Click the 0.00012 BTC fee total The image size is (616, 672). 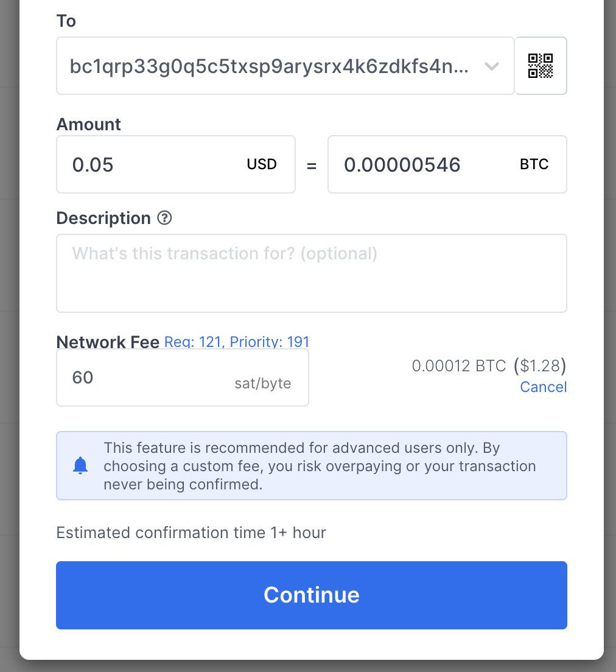click(x=459, y=366)
